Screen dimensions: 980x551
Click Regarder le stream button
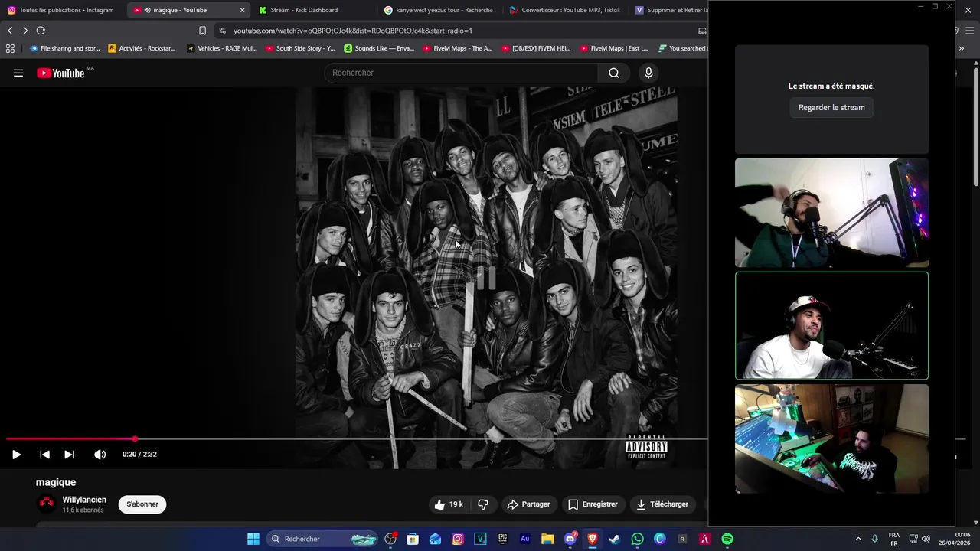coord(831,108)
